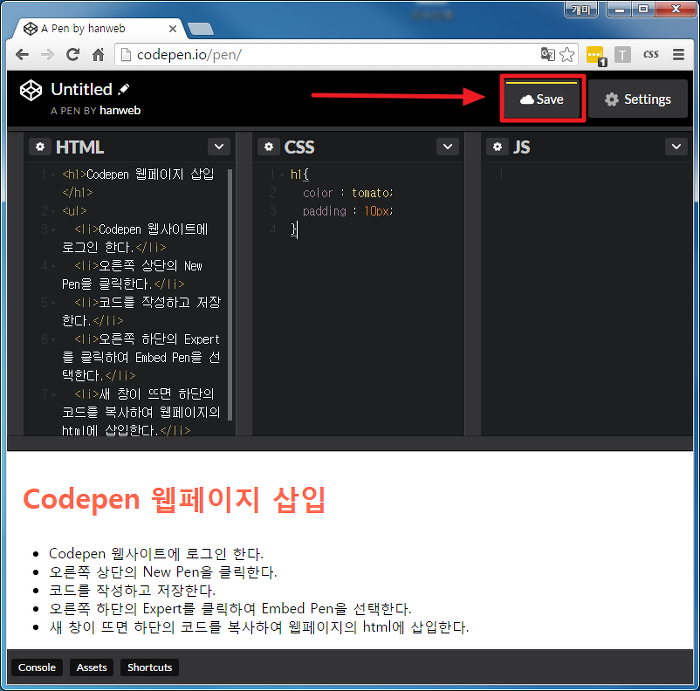The width and height of the screenshot is (700, 691).
Task: Show keyboard Shortcuts
Action: tap(150, 667)
